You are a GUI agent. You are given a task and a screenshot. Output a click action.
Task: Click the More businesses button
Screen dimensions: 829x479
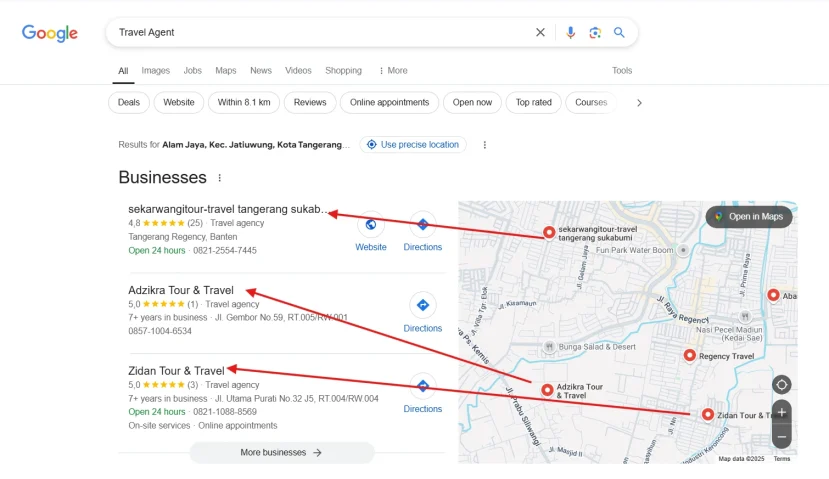click(x=281, y=453)
